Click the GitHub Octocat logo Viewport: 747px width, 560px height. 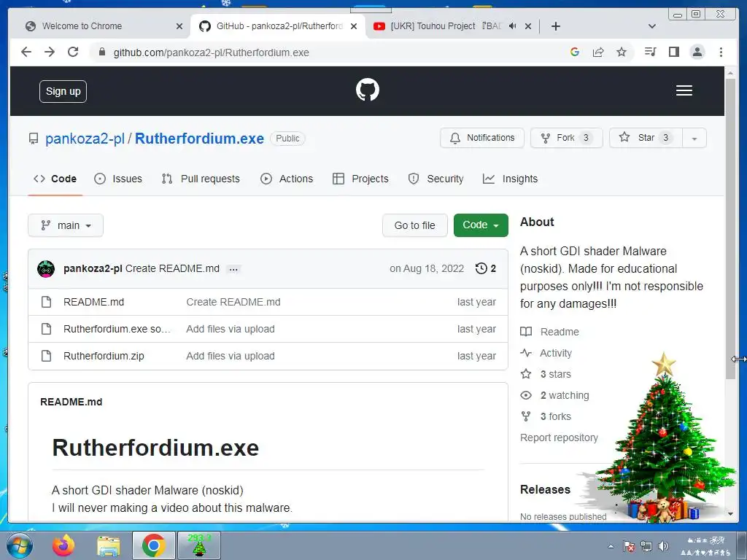[x=368, y=90]
